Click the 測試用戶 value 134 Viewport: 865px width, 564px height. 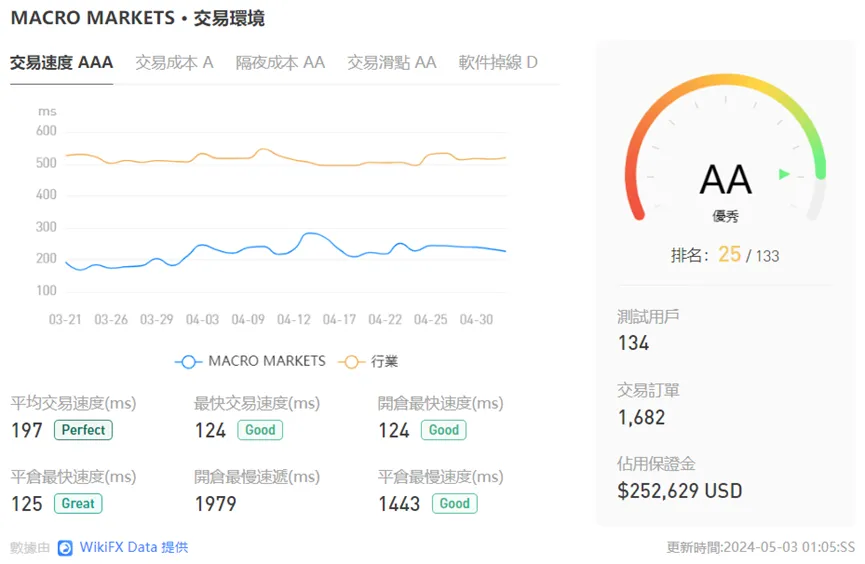pyautogui.click(x=633, y=343)
